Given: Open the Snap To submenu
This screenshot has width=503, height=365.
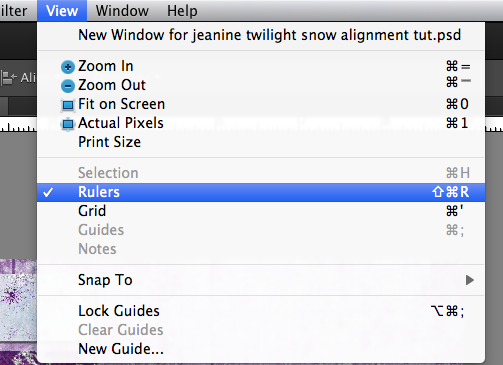Looking at the screenshot, I should coord(261,280).
